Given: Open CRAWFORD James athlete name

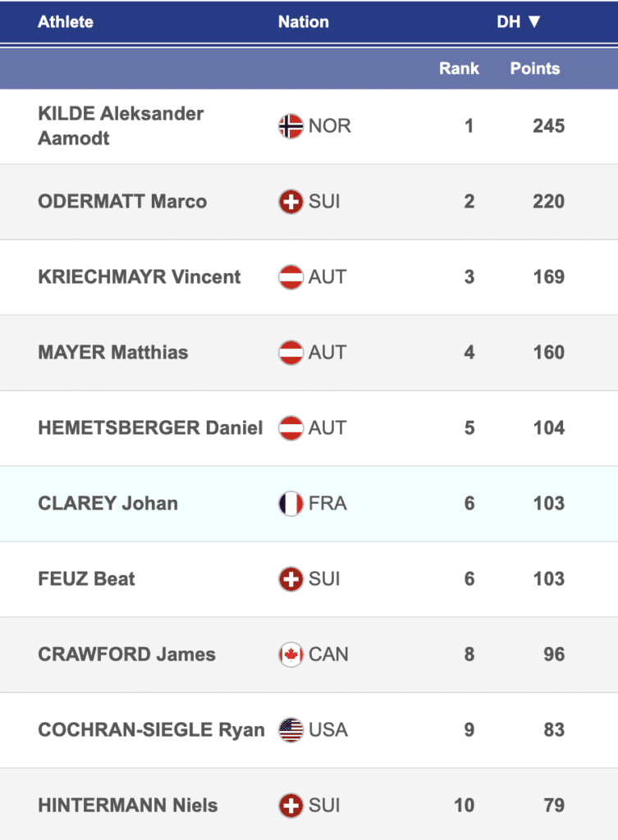Looking at the screenshot, I should click(x=126, y=655).
